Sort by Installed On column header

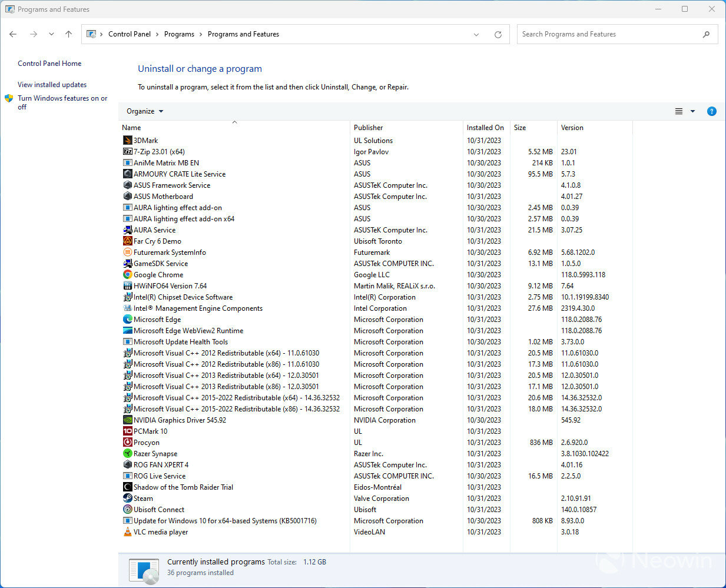point(486,127)
